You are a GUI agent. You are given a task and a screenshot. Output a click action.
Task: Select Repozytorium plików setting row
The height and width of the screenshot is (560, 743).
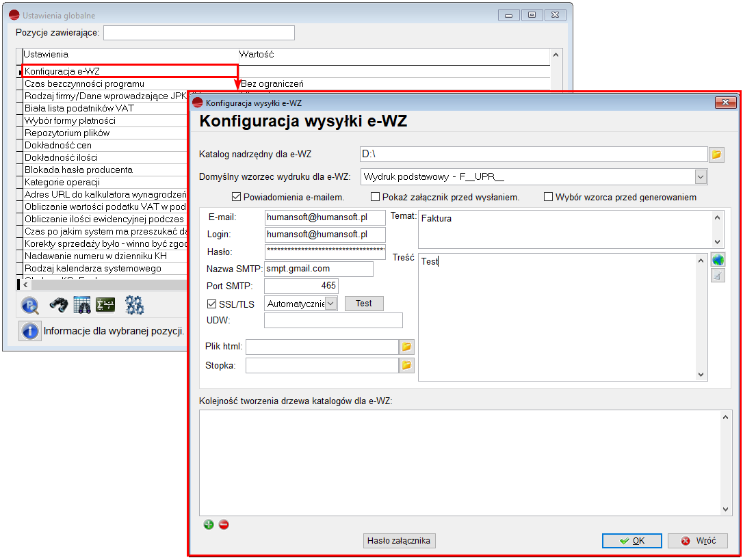pos(67,133)
